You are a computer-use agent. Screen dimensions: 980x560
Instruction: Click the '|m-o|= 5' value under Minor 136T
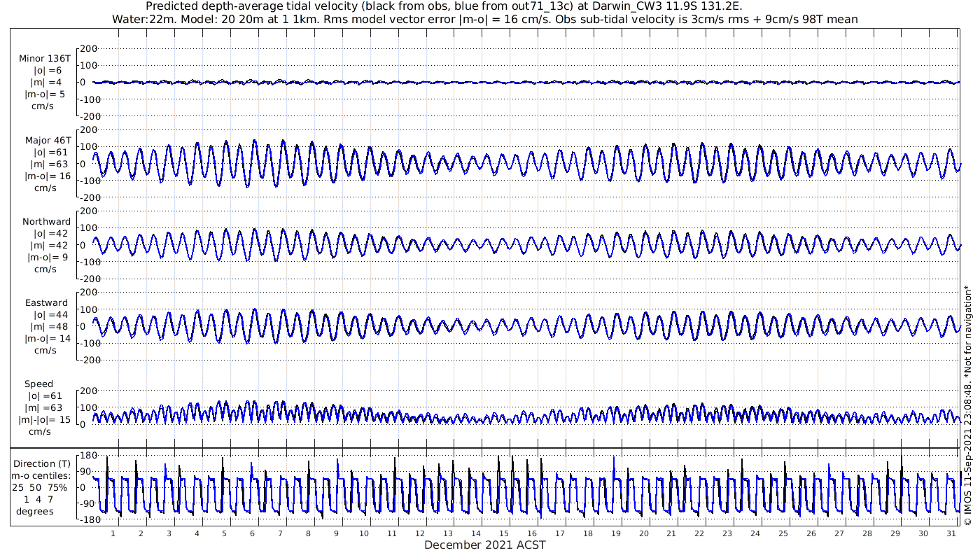point(45,94)
